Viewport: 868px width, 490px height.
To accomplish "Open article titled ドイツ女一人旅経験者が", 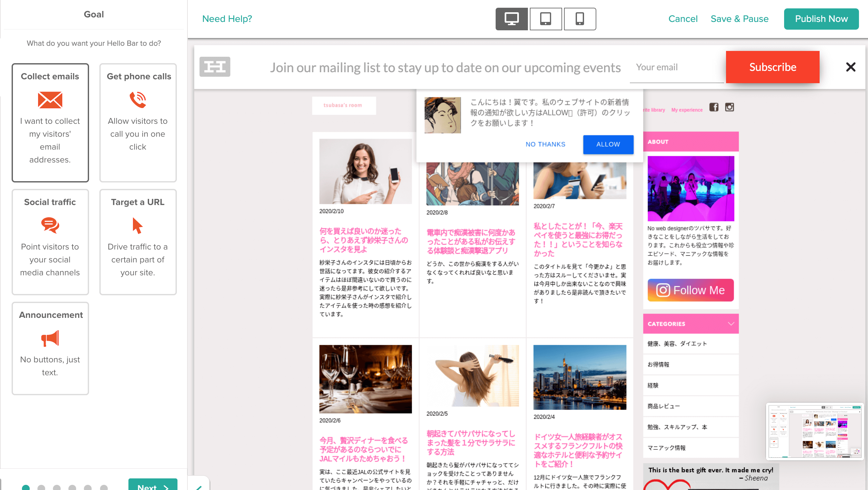I will coord(578,450).
